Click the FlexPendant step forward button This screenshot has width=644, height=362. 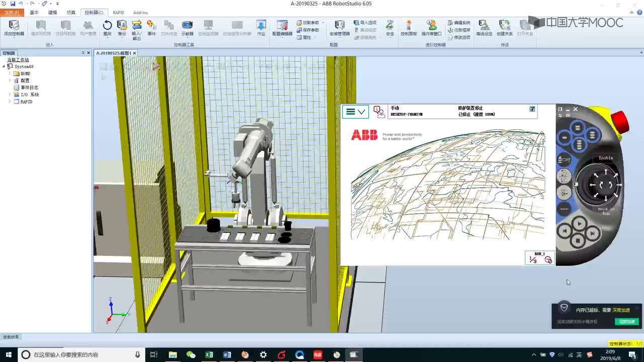coord(593,233)
